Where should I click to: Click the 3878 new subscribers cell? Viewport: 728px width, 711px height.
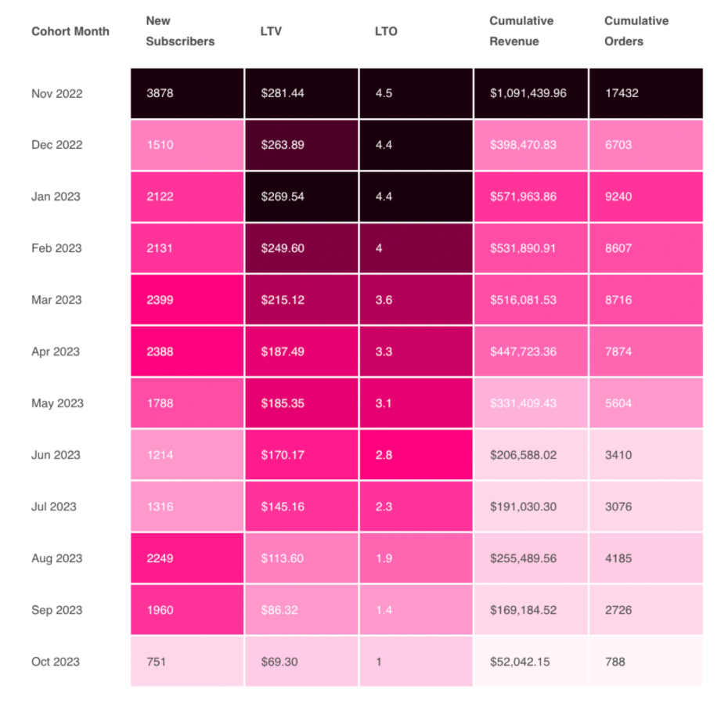(187, 93)
